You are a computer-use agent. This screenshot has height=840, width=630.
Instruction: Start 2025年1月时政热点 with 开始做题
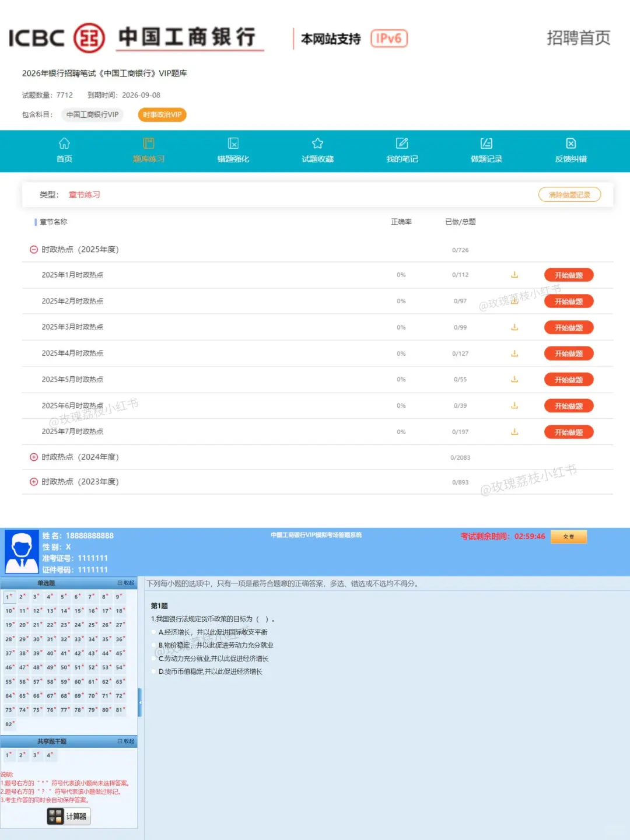pyautogui.click(x=569, y=275)
